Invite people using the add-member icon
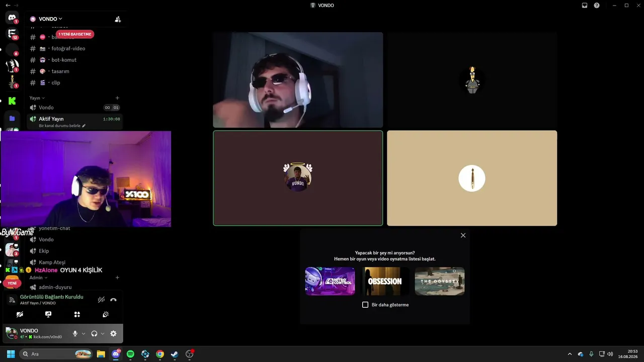 tap(118, 19)
